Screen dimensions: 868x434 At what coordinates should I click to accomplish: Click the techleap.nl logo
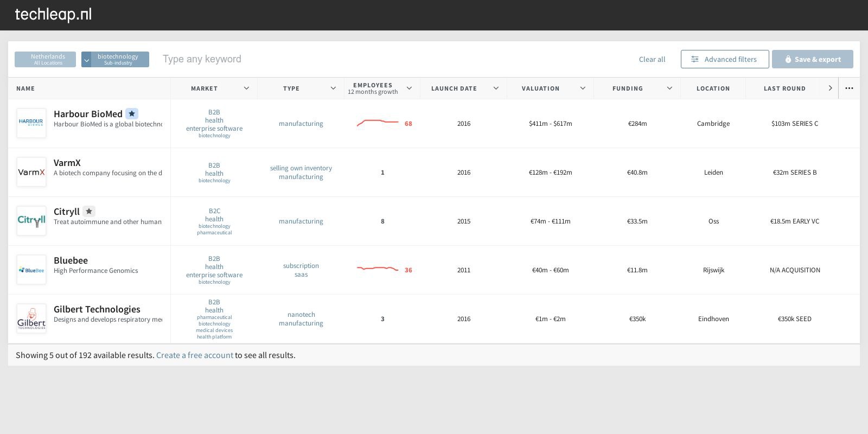coord(53,15)
